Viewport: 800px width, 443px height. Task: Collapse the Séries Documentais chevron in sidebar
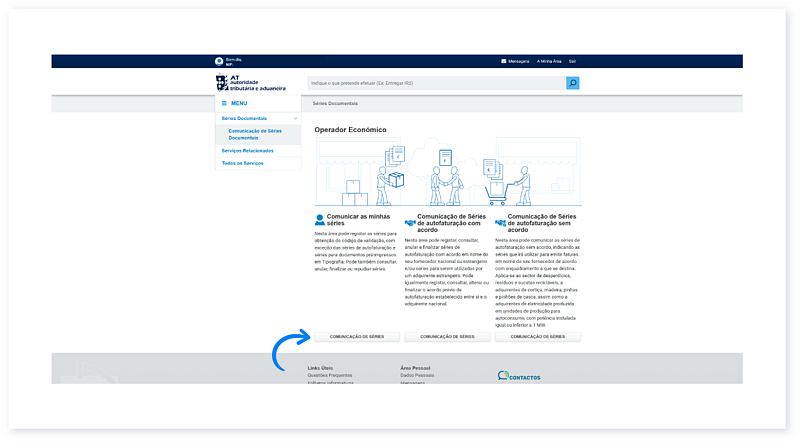pos(295,118)
